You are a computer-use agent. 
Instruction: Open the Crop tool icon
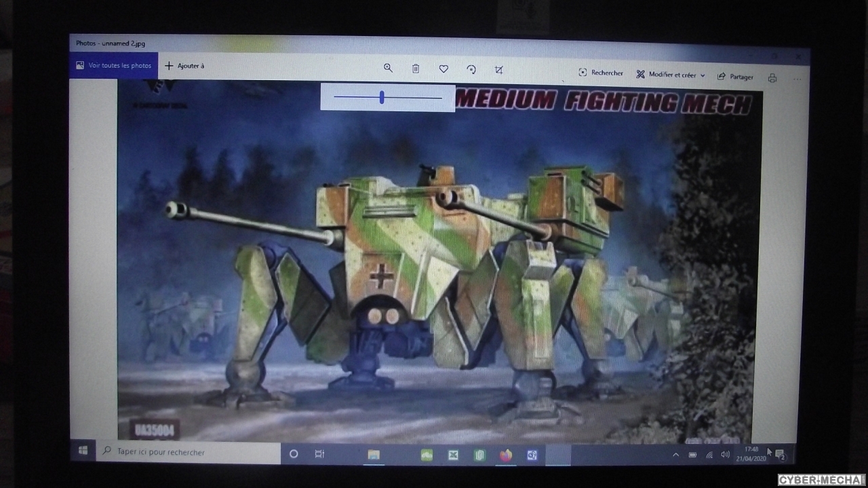click(x=499, y=70)
